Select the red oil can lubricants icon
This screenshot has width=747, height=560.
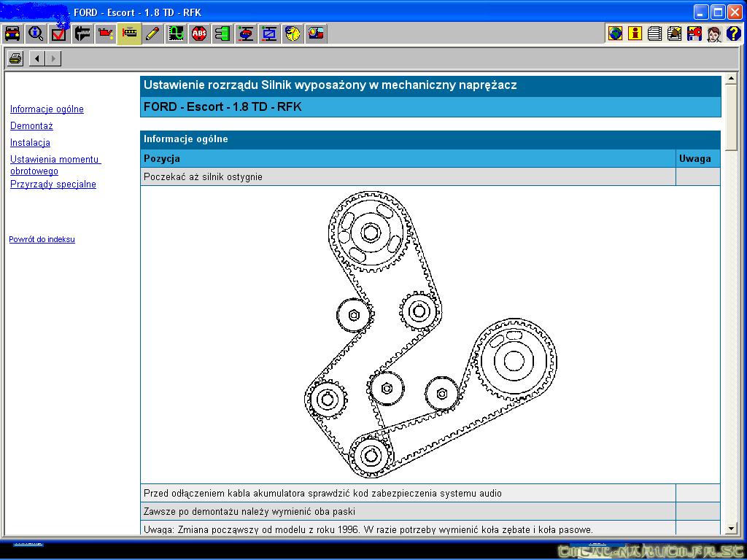click(x=106, y=34)
